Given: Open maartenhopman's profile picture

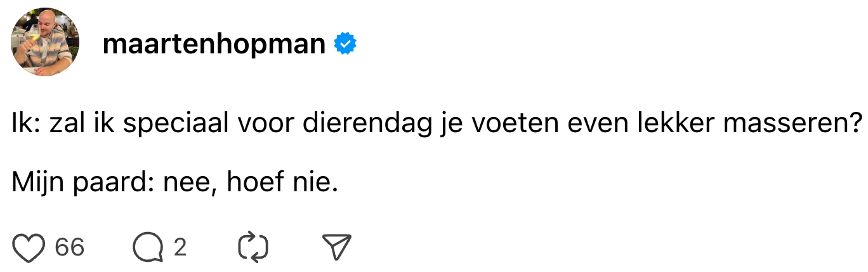Looking at the screenshot, I should pos(44,42).
